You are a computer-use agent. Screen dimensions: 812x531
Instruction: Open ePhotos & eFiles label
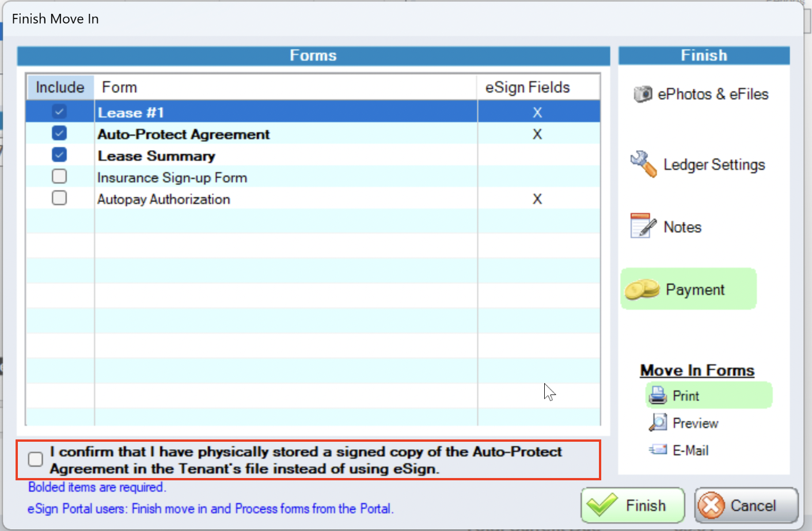[x=713, y=94]
